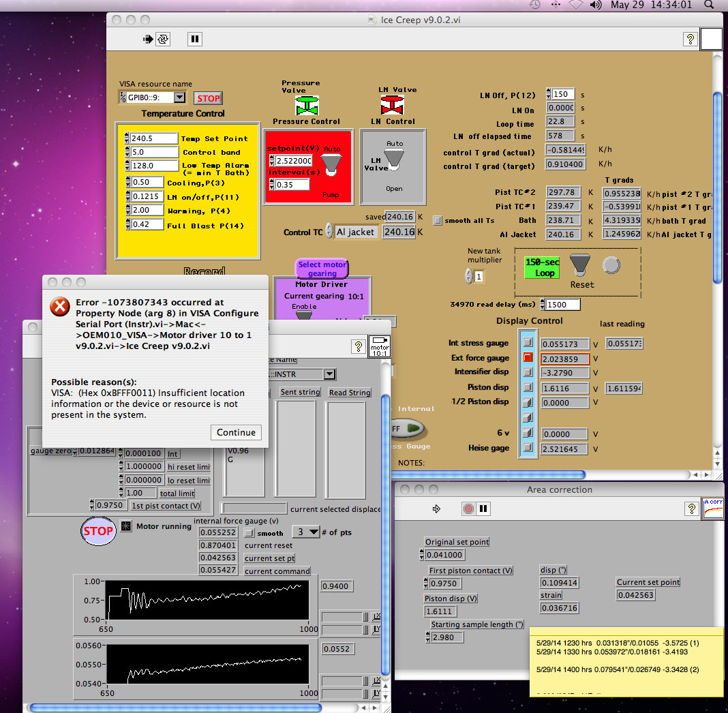Click the Area correction VI graph icon
This screenshot has width=728, height=713.
713,509
